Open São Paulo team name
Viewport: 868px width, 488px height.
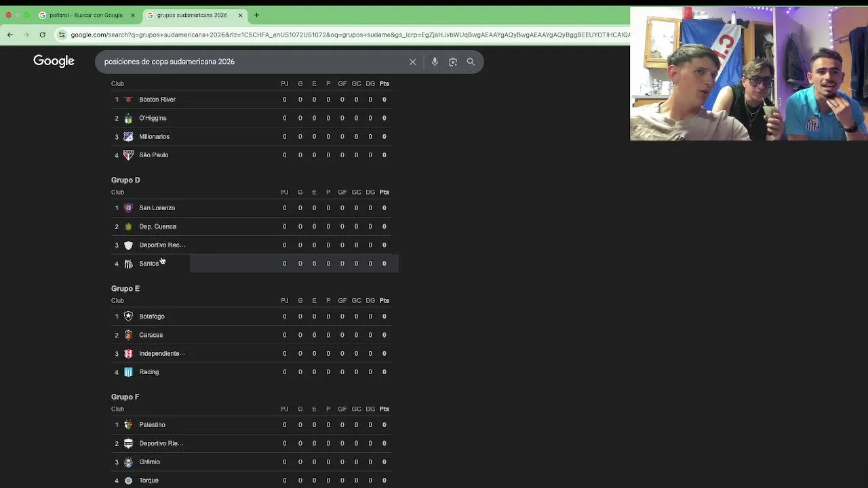(x=153, y=155)
